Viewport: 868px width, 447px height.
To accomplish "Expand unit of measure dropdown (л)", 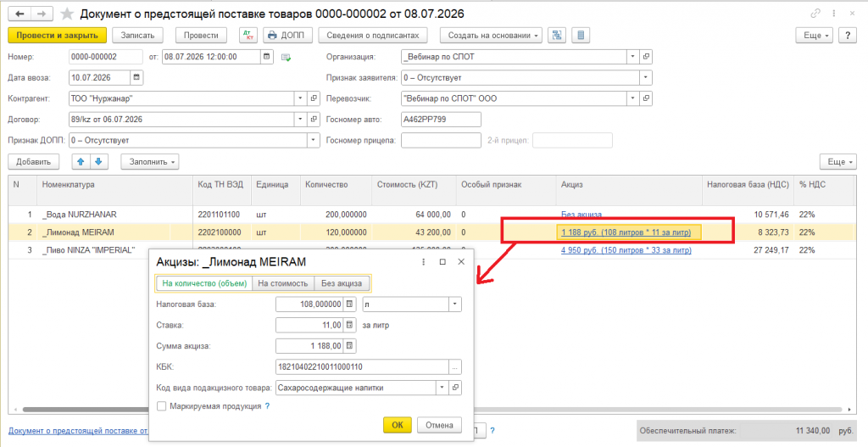I will (x=455, y=305).
